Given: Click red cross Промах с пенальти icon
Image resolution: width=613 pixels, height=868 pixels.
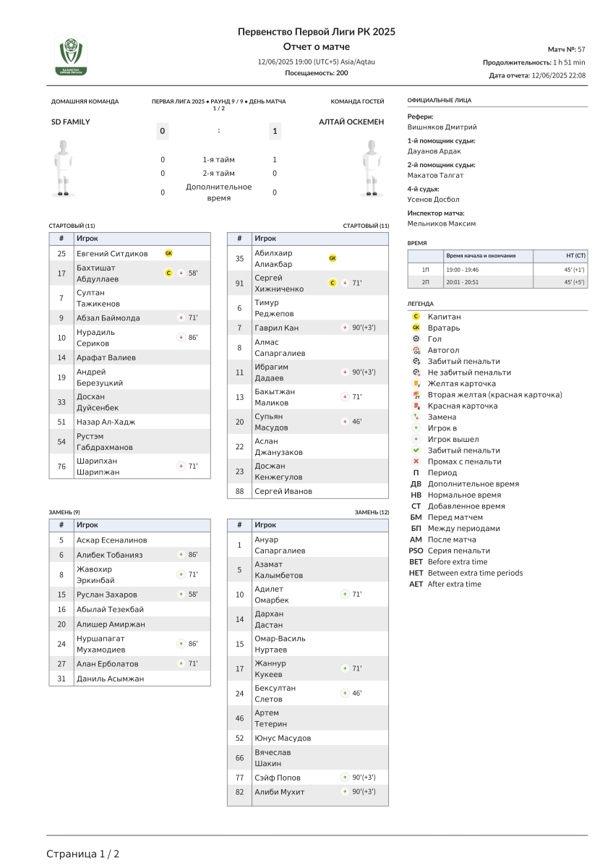Looking at the screenshot, I should 416,461.
